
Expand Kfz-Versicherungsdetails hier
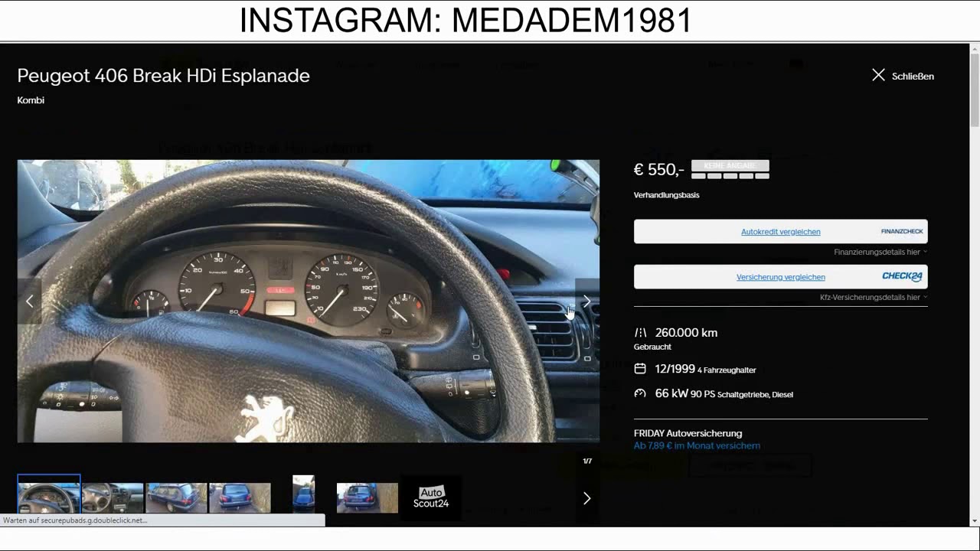pyautogui.click(x=874, y=297)
